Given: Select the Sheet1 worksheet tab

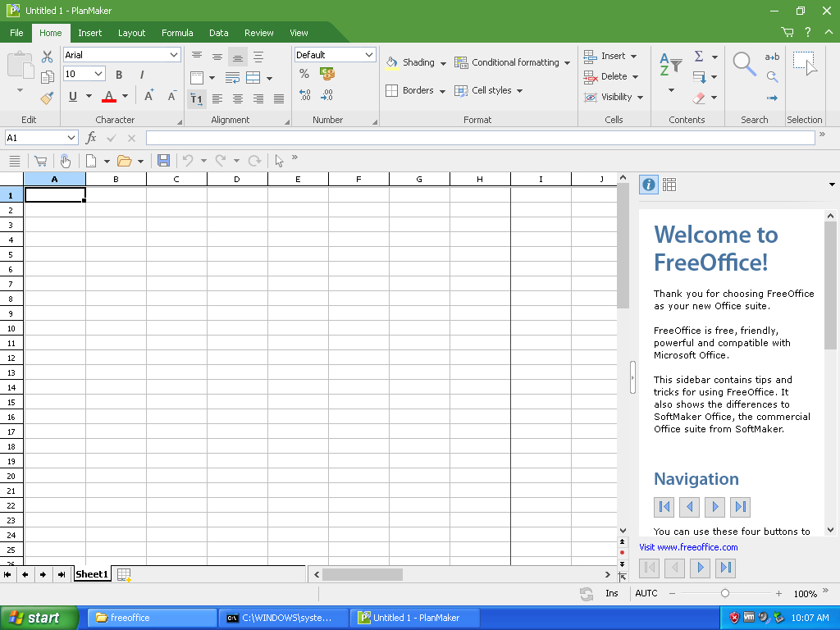Looking at the screenshot, I should 92,574.
